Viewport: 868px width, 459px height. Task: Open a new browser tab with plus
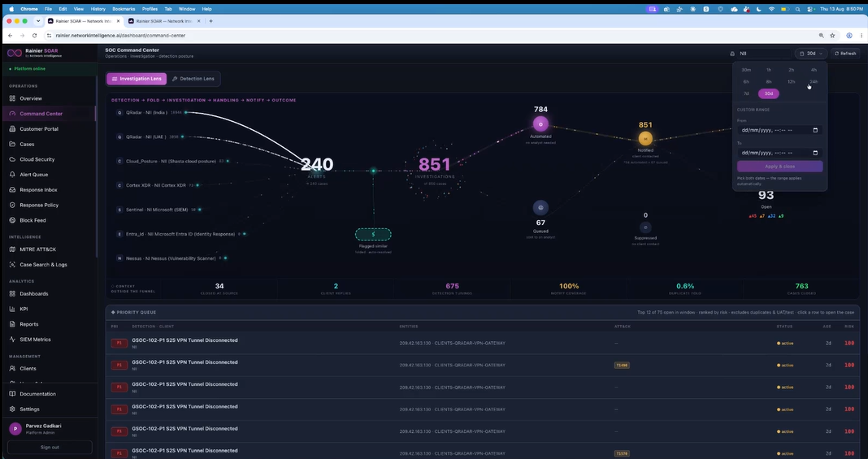coord(211,21)
